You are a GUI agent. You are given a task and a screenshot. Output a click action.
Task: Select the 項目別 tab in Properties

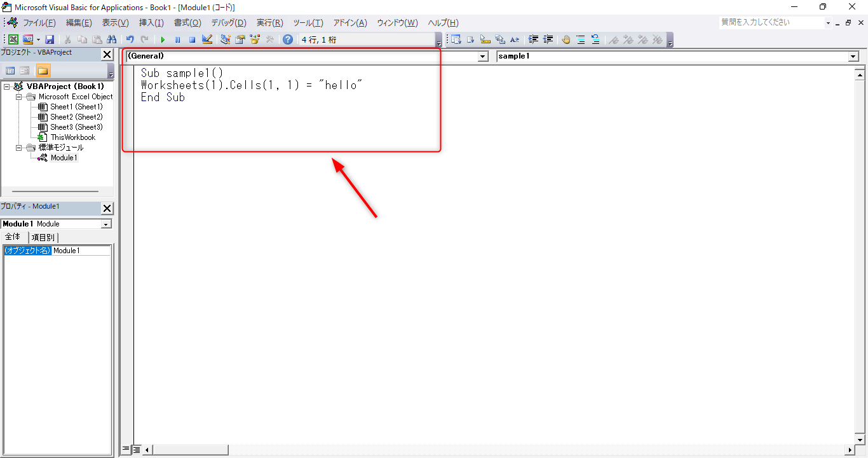[x=43, y=237]
